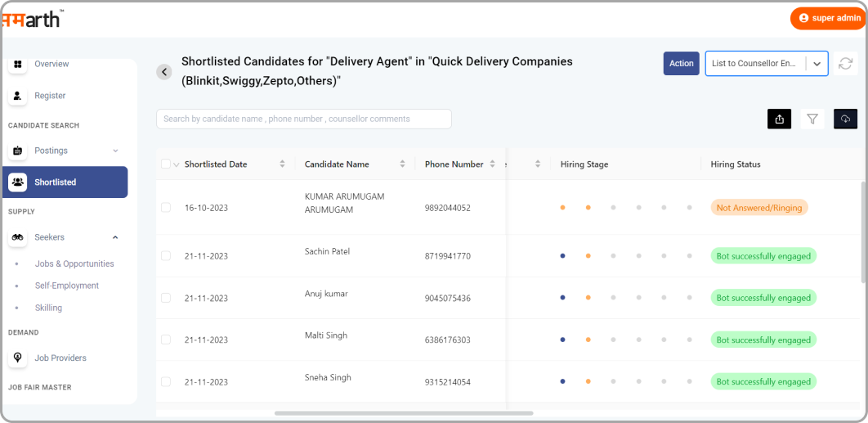Click the back arrow beside page title

click(x=164, y=72)
